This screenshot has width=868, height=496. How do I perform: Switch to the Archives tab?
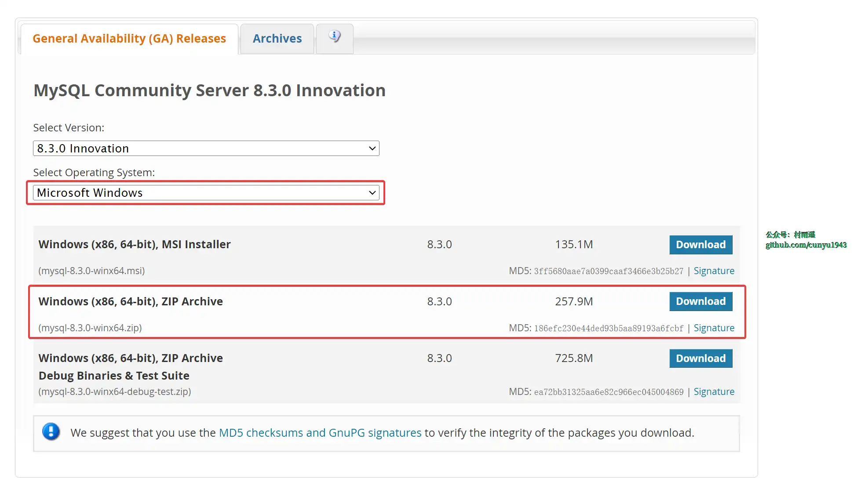(x=277, y=39)
